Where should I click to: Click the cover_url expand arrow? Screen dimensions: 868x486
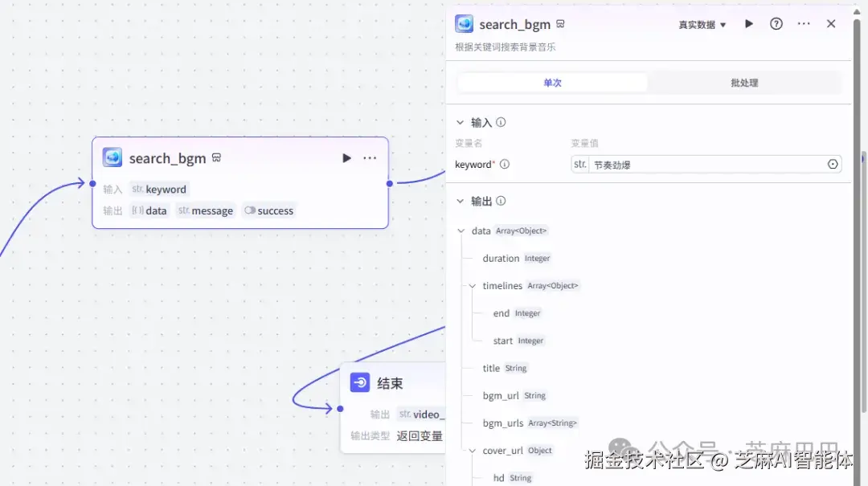coord(471,451)
